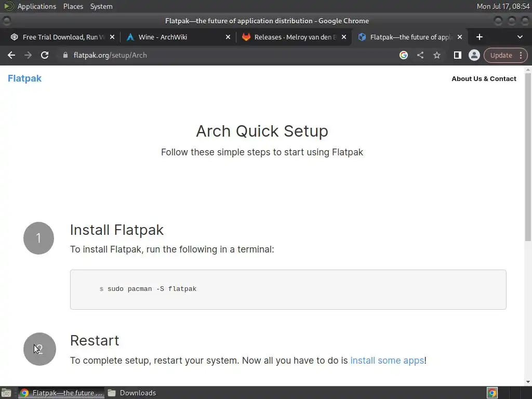Screen dimensions: 532x399
Task: Open the Places menu
Action: pyautogui.click(x=73, y=6)
